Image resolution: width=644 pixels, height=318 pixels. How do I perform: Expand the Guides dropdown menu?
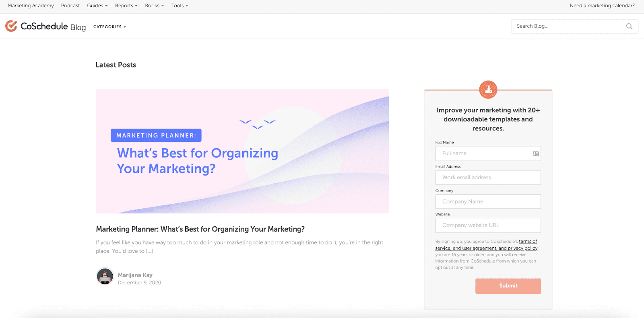pos(97,6)
